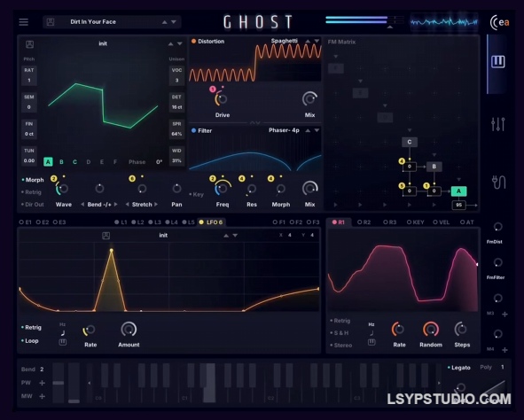The image size is (524, 420).
Task: Switch to the F2 tab
Action: click(x=296, y=222)
